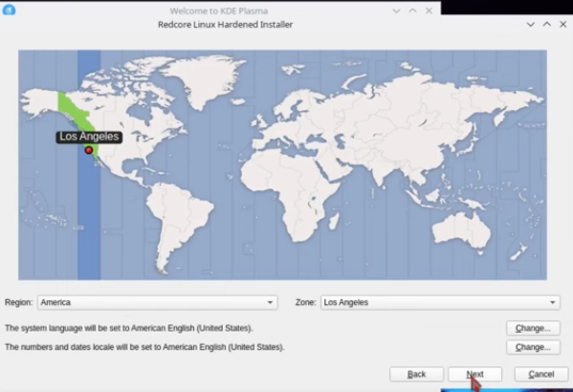The image size is (573, 392).
Task: Click the KDE Plasma logo icon
Action: click(x=9, y=10)
